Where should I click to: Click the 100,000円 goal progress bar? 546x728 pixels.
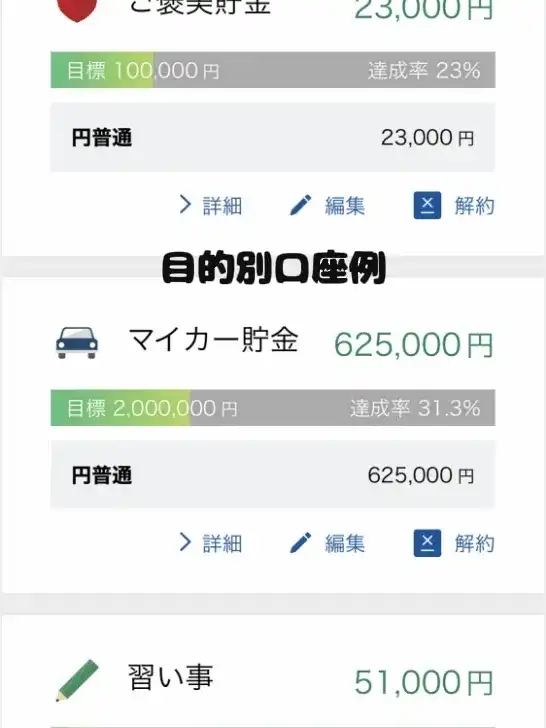tap(273, 70)
